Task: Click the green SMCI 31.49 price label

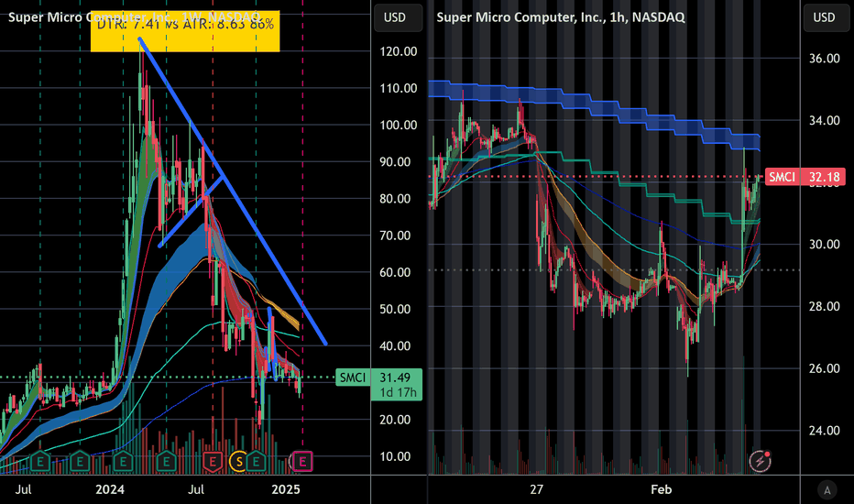Action: tap(378, 377)
